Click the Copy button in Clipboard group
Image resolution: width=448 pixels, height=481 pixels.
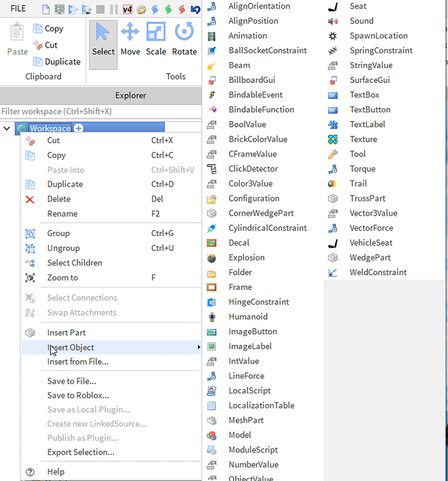click(x=48, y=28)
